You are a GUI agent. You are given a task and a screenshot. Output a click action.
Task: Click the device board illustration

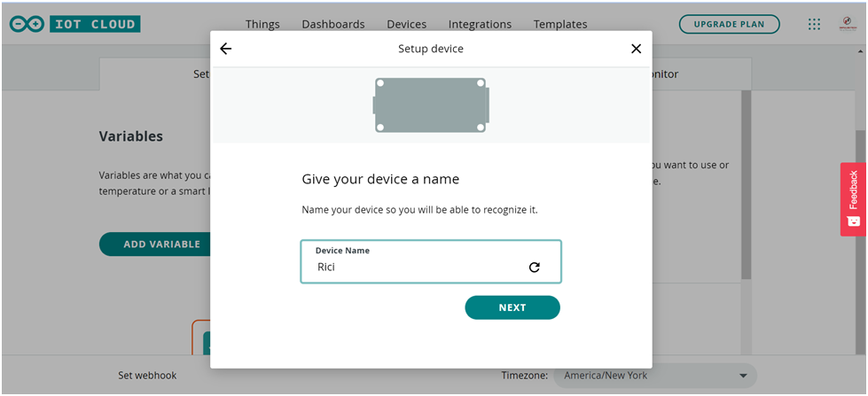coord(431,105)
